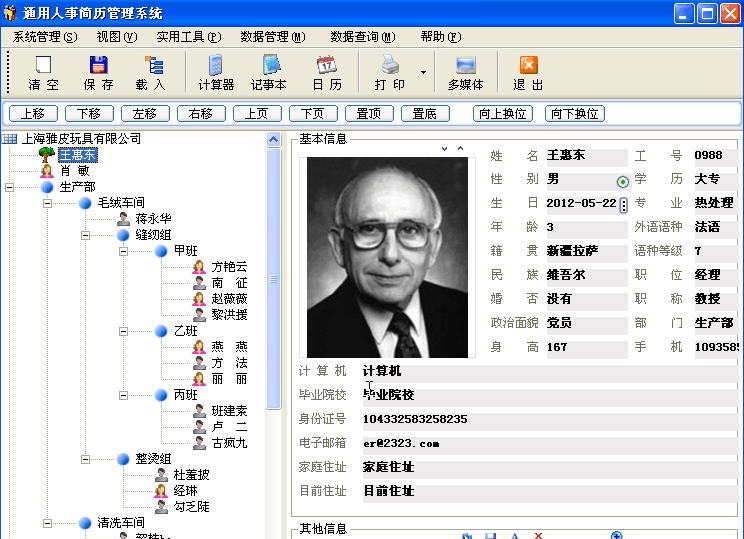Image resolution: width=744 pixels, height=539 pixels.
Task: Click the 下页 button
Action: pyautogui.click(x=313, y=113)
